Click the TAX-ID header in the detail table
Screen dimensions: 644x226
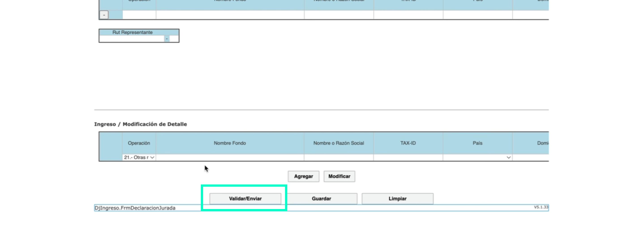coord(408,143)
